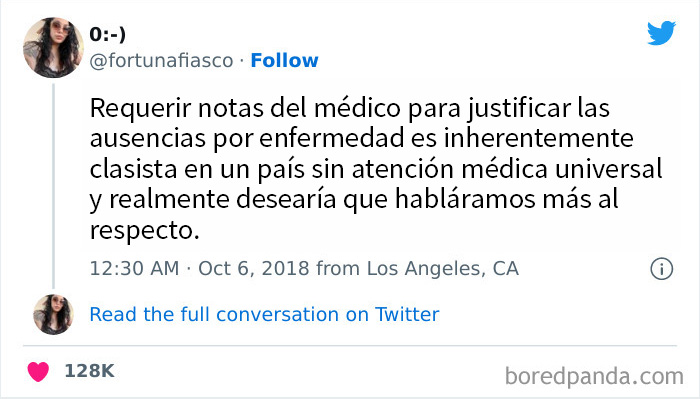
Task: Follow the @fortunafiasco account
Action: [x=284, y=61]
